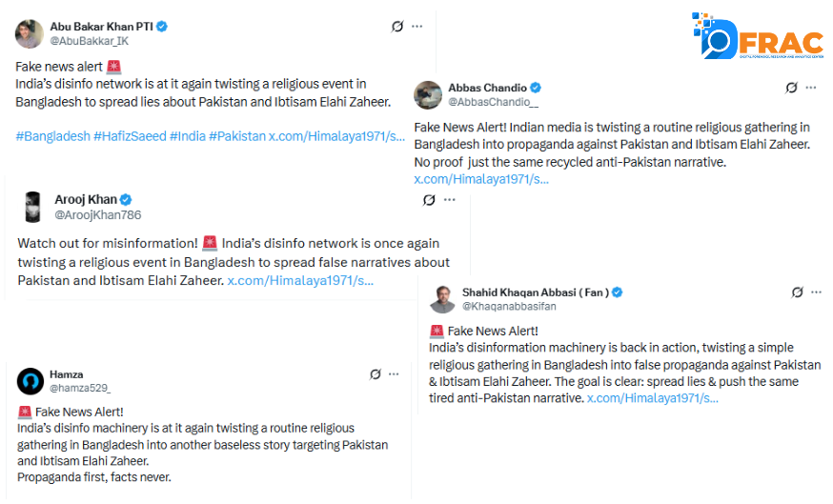Click the DFRAC logo
The height and width of the screenshot is (504, 833).
(756, 38)
